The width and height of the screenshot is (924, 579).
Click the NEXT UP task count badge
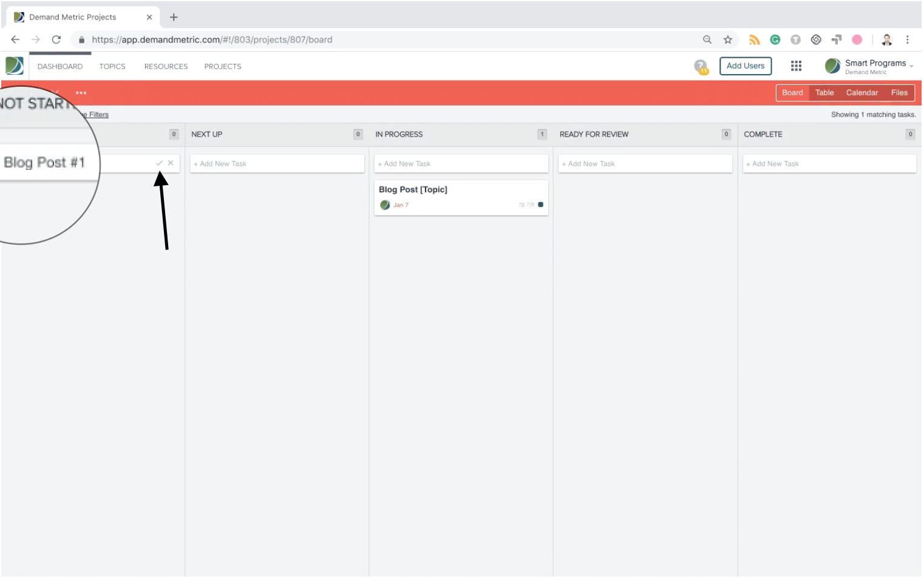click(x=358, y=134)
